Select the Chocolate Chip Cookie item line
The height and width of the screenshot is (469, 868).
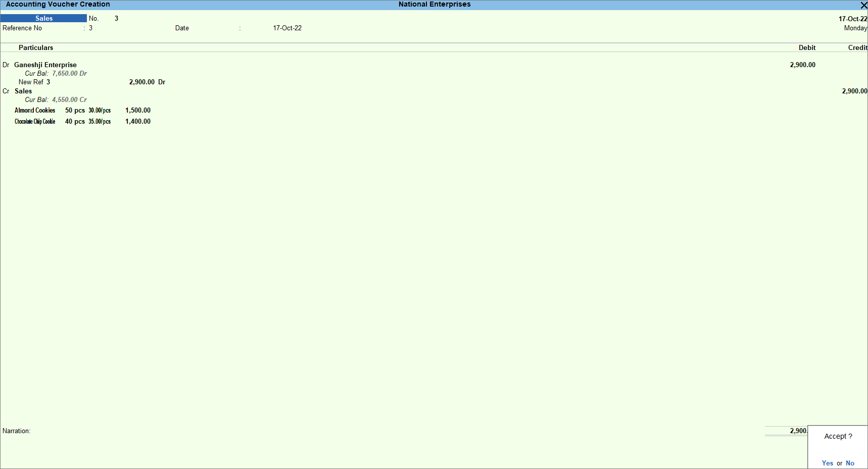coord(35,121)
